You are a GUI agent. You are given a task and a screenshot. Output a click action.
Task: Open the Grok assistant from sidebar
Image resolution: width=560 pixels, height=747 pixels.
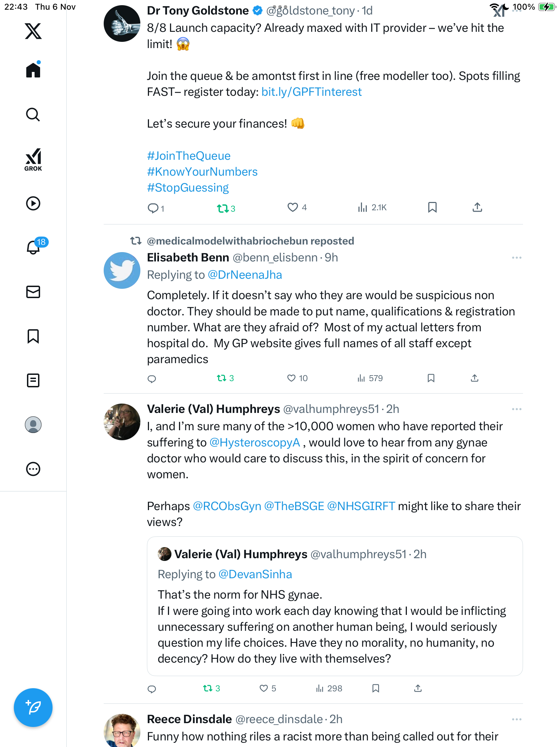tap(33, 159)
